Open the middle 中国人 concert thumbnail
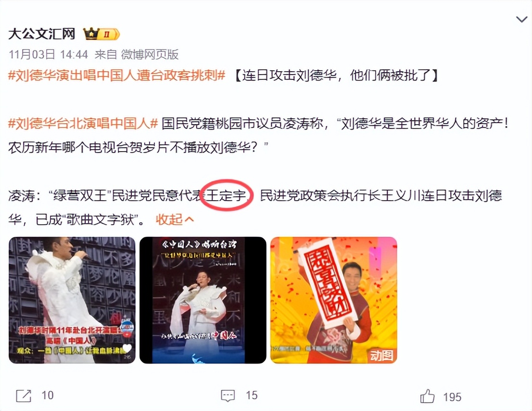The height and width of the screenshot is (411, 532). (x=203, y=300)
